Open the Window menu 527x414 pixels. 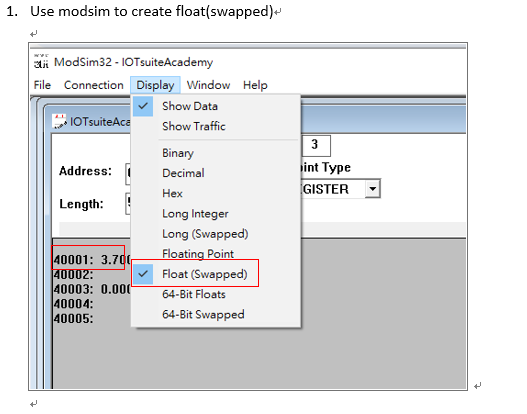coord(208,85)
